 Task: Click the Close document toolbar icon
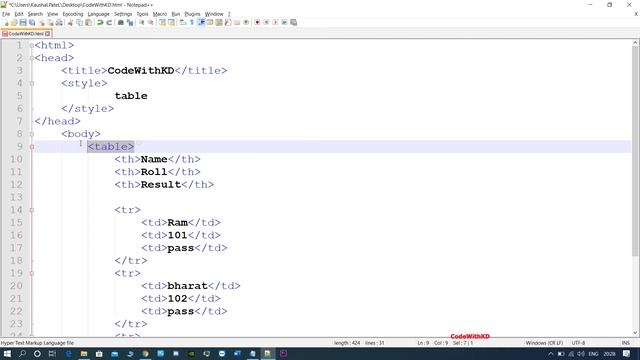tap(41, 22)
